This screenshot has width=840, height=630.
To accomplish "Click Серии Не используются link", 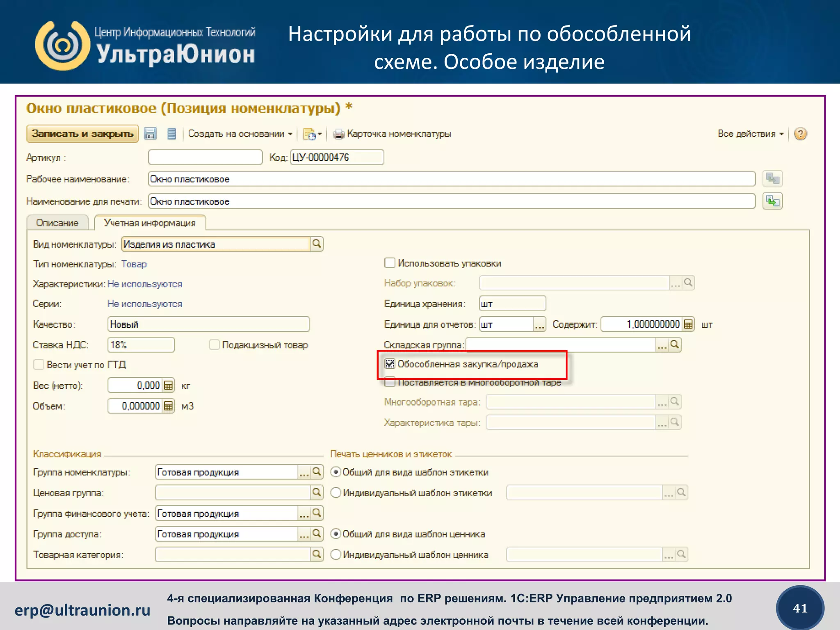I will 145,304.
